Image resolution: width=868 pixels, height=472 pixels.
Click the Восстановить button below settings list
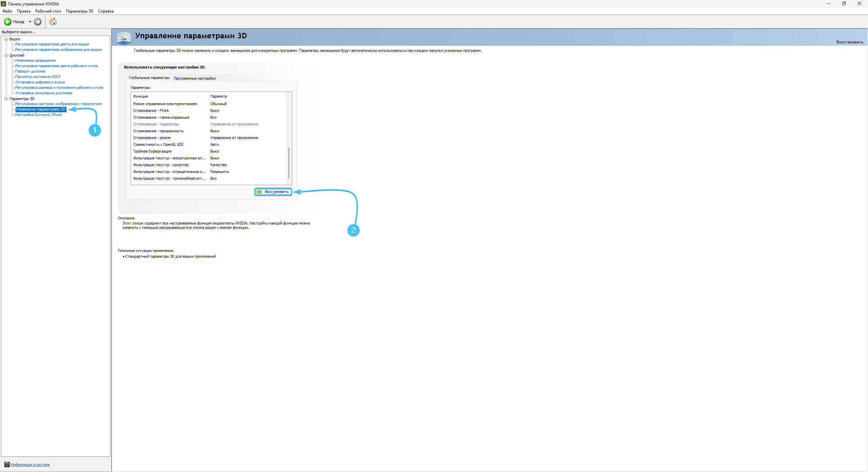[x=273, y=192]
